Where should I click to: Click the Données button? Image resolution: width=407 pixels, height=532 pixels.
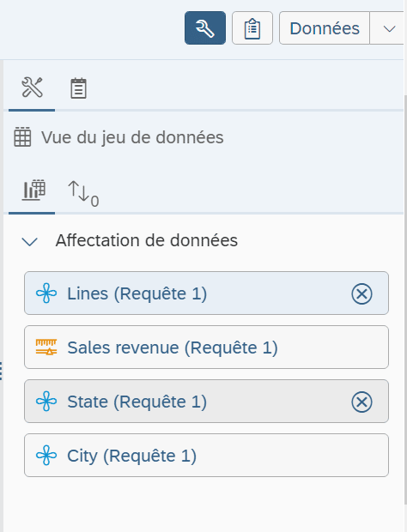click(x=325, y=27)
